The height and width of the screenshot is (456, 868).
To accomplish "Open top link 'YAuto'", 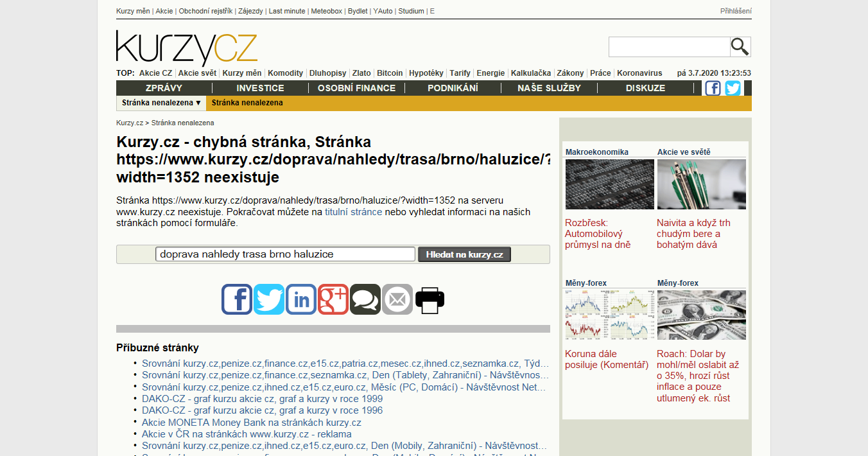I will [x=383, y=11].
